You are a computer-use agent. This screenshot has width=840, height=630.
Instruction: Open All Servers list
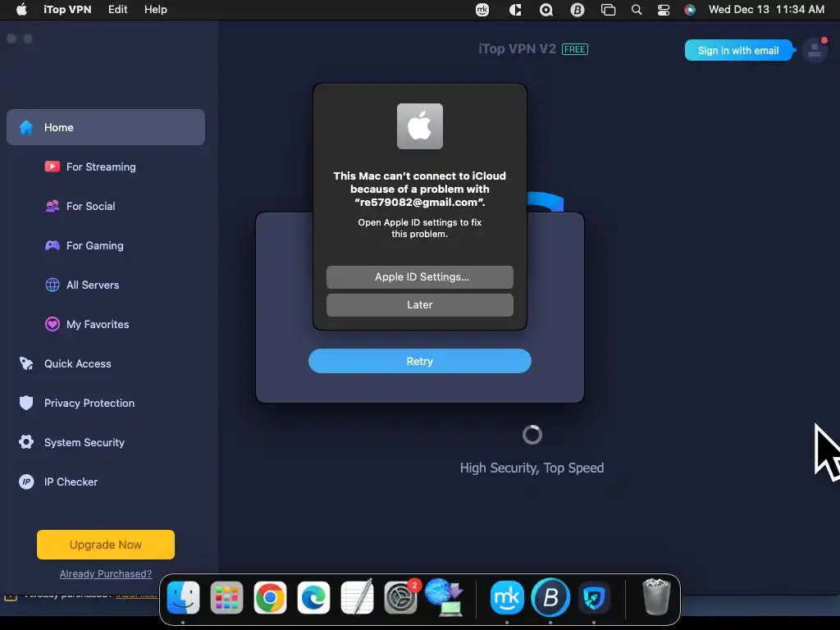93,285
